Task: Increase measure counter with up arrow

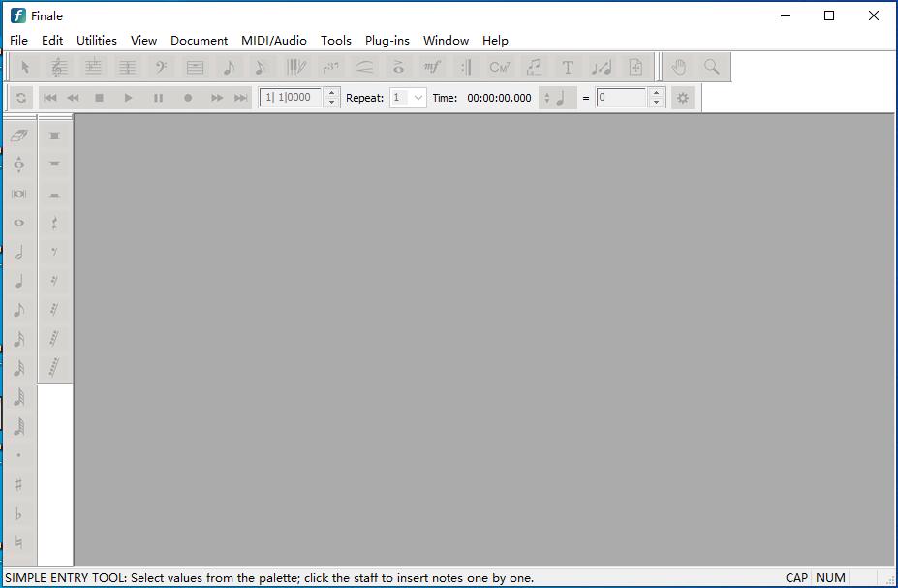Action: click(x=331, y=92)
